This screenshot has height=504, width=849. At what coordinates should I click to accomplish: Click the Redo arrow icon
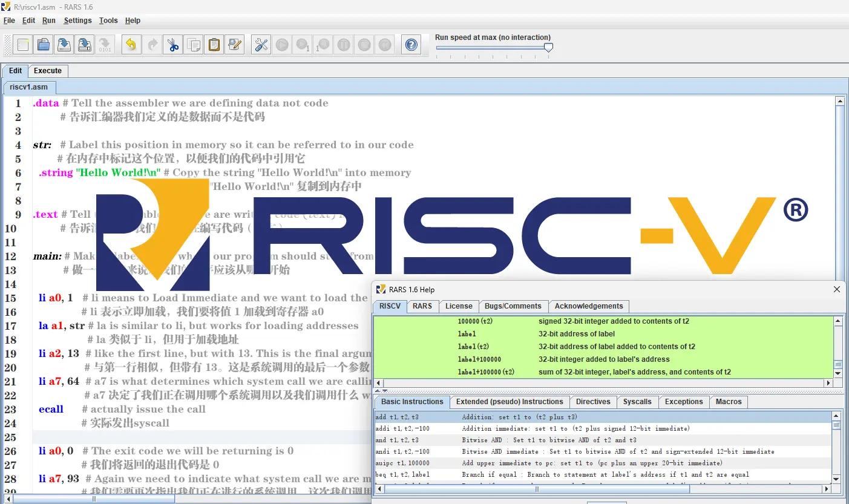click(x=152, y=45)
